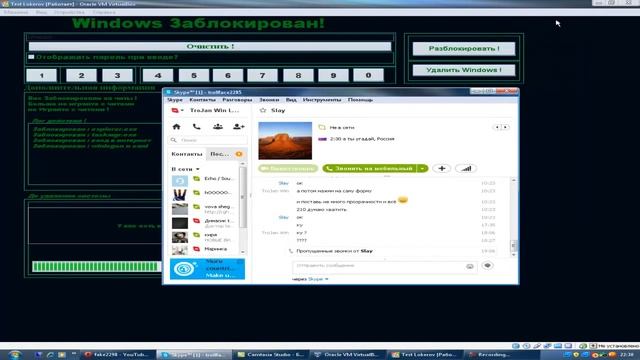Open the Контакты menu
The height and width of the screenshot is (360, 640).
click(x=202, y=100)
